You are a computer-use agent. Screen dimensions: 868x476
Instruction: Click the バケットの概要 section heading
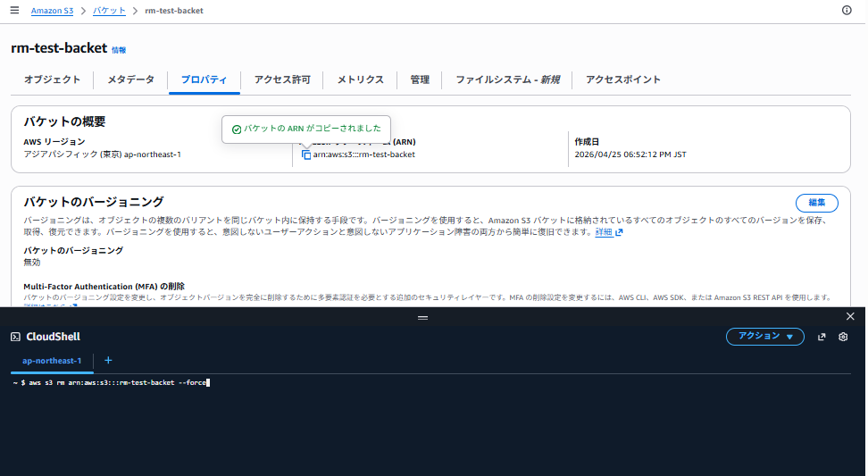click(x=64, y=121)
